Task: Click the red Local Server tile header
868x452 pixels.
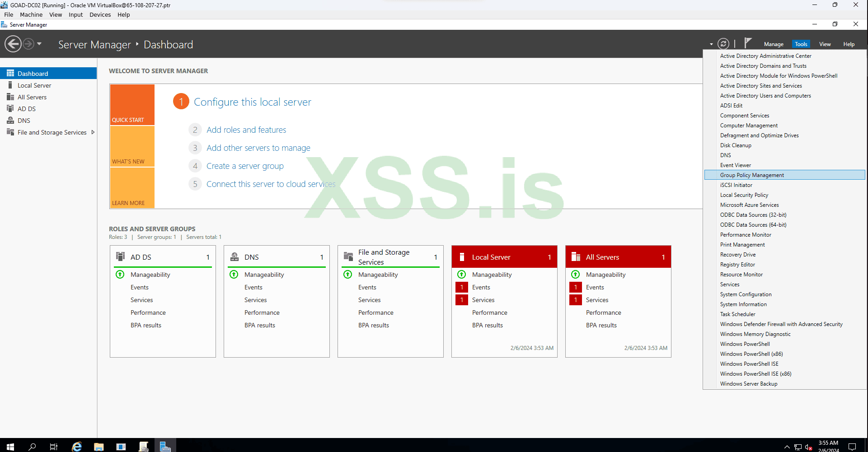Action: [504, 257]
